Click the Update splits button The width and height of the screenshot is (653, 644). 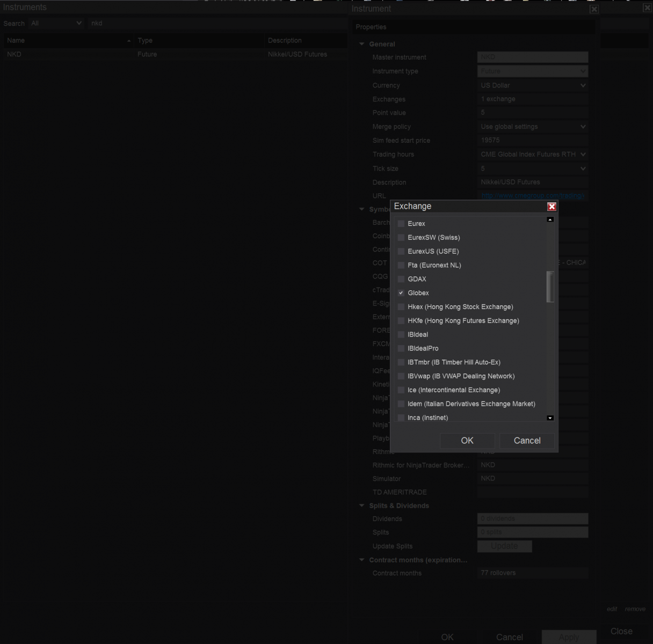coord(505,546)
